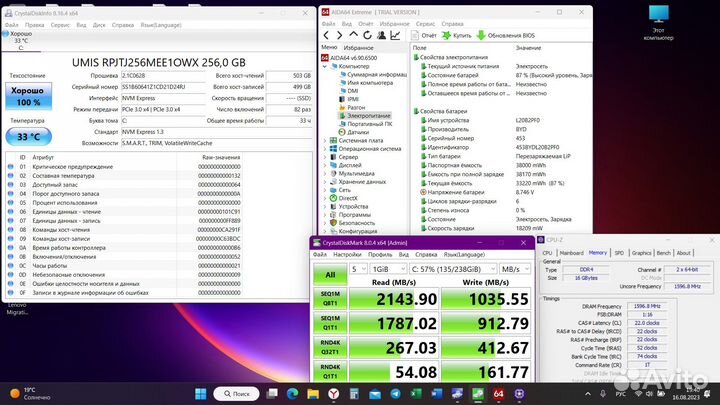Open Обновления BIOS in AIDA64
This screenshot has width=720, height=405.
(506, 35)
